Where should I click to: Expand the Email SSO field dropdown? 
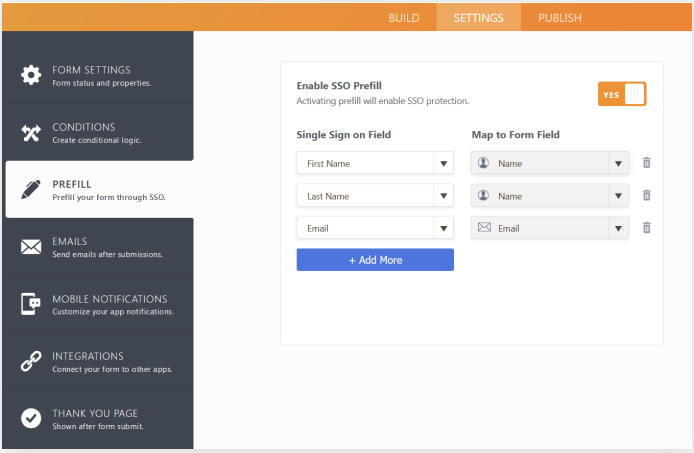443,228
